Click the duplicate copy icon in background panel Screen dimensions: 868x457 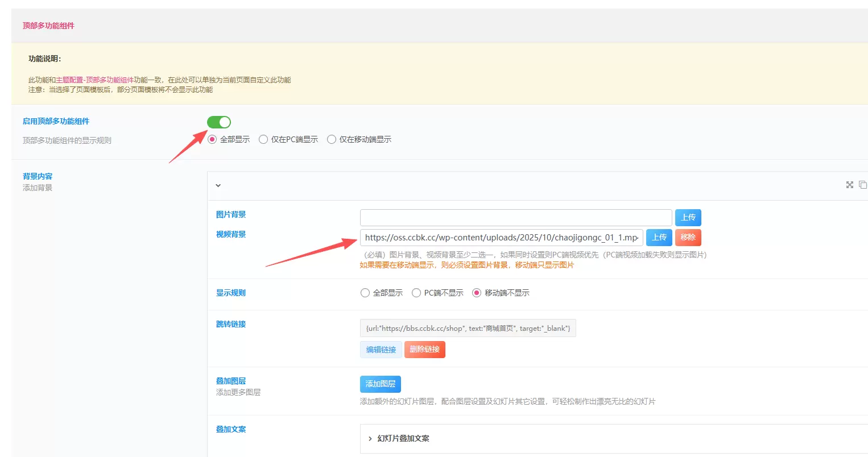tap(863, 185)
